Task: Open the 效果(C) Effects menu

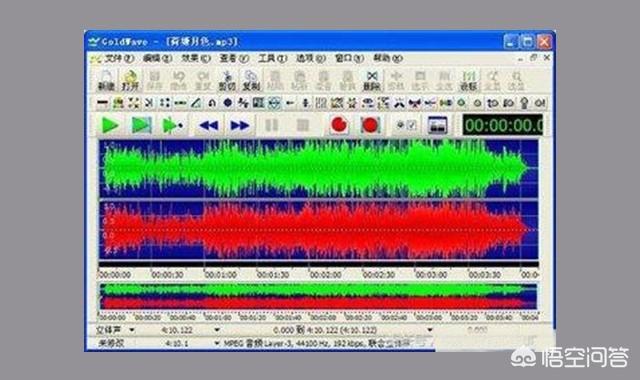Action: [x=196, y=59]
